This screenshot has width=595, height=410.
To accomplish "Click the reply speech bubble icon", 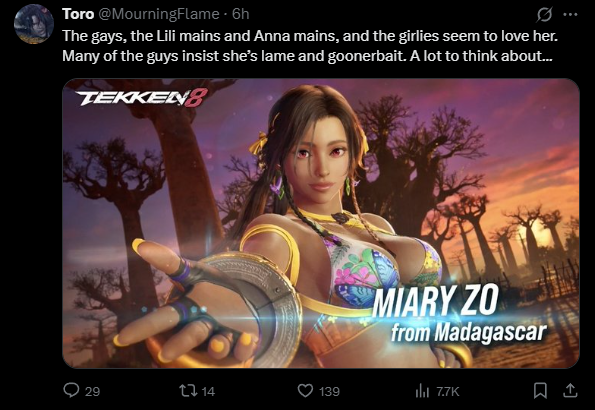I will (x=71, y=390).
